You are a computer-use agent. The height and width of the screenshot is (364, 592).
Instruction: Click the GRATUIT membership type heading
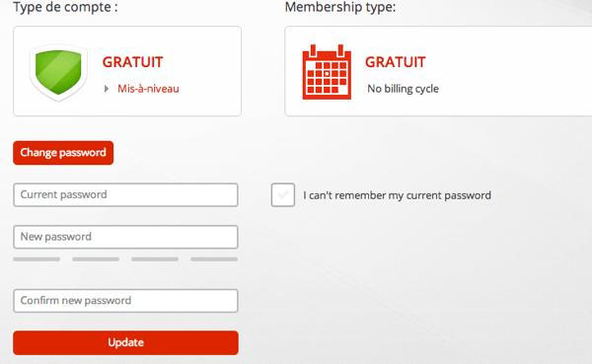(x=396, y=62)
